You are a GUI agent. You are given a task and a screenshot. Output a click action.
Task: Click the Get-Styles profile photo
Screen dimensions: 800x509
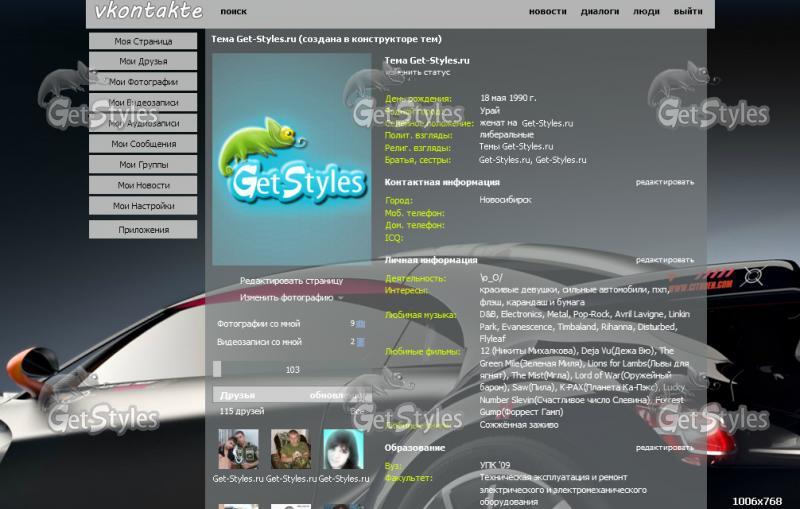tap(291, 159)
